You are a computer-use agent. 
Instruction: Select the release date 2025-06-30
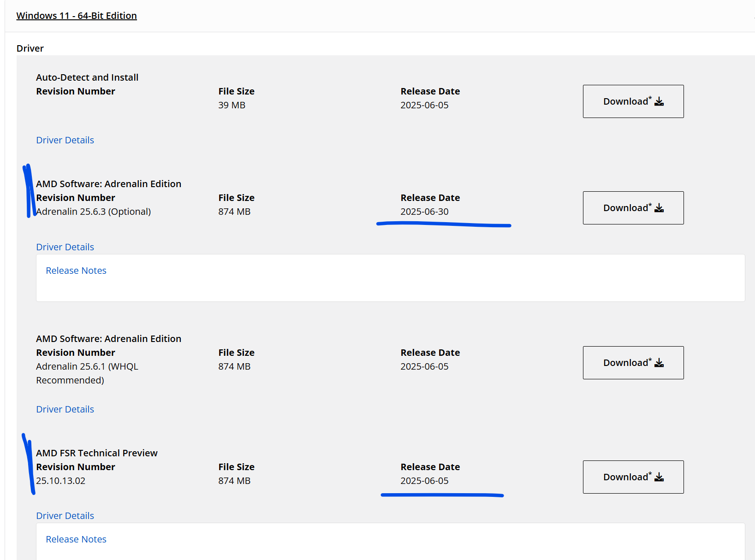(x=424, y=212)
